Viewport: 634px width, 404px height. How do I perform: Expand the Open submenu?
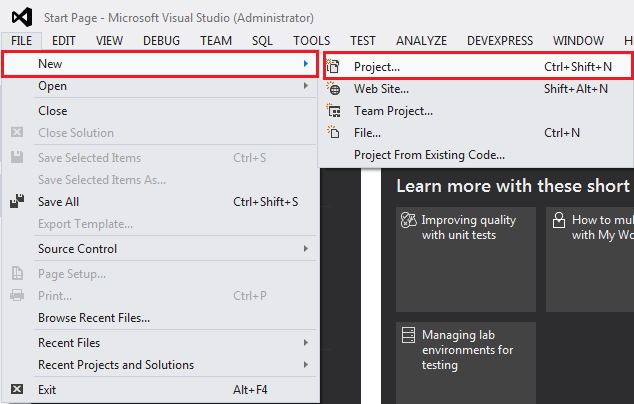tap(160, 86)
